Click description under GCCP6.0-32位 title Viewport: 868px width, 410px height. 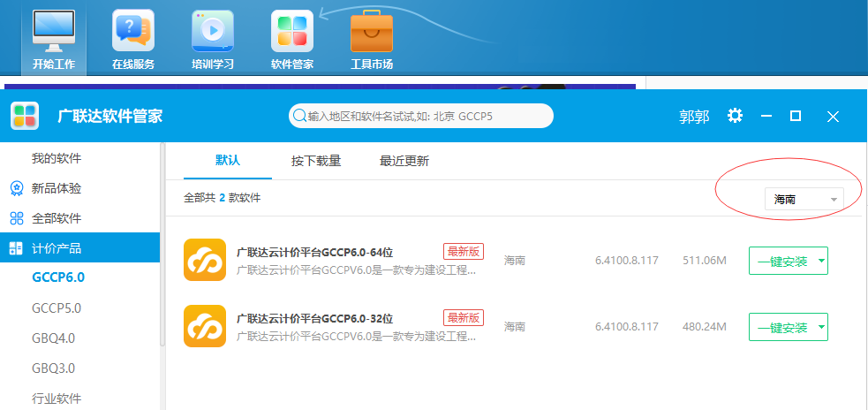click(x=357, y=337)
